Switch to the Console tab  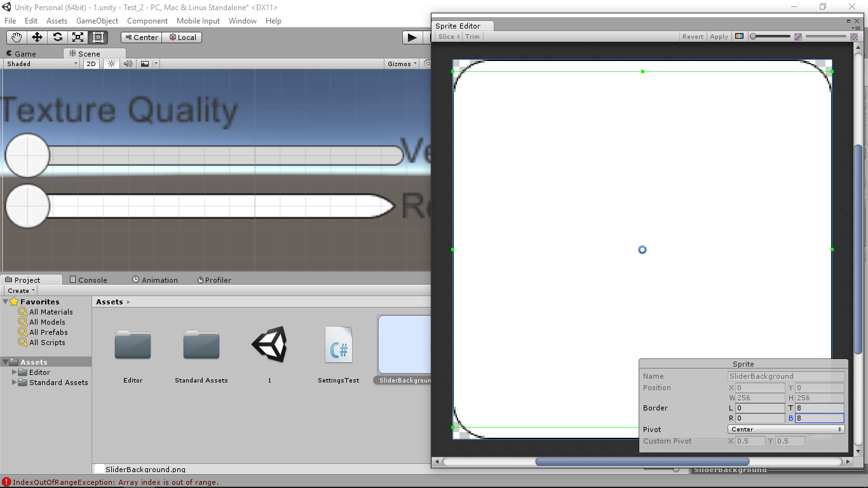[88, 280]
